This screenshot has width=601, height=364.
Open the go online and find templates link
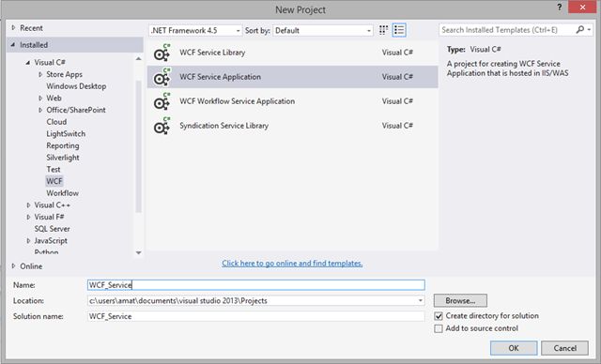(292, 264)
